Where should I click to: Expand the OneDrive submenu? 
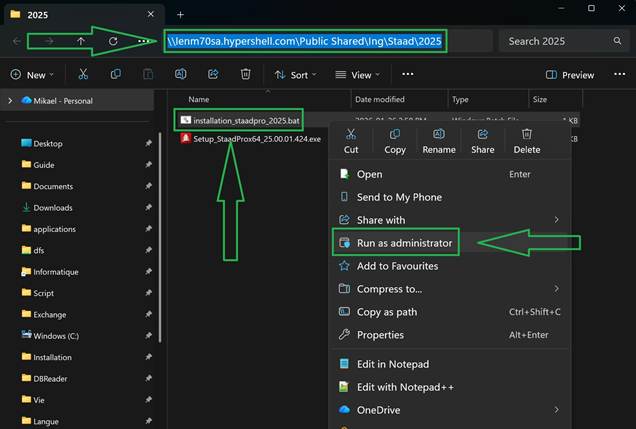tap(556, 410)
